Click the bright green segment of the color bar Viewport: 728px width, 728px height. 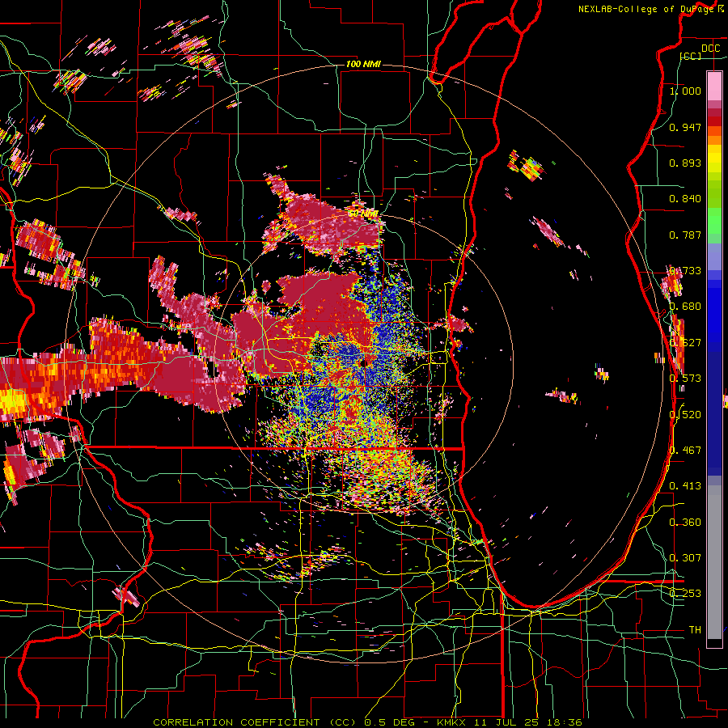point(714,221)
